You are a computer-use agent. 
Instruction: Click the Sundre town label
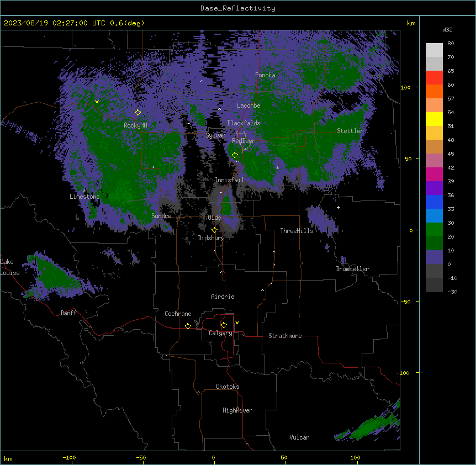click(161, 216)
